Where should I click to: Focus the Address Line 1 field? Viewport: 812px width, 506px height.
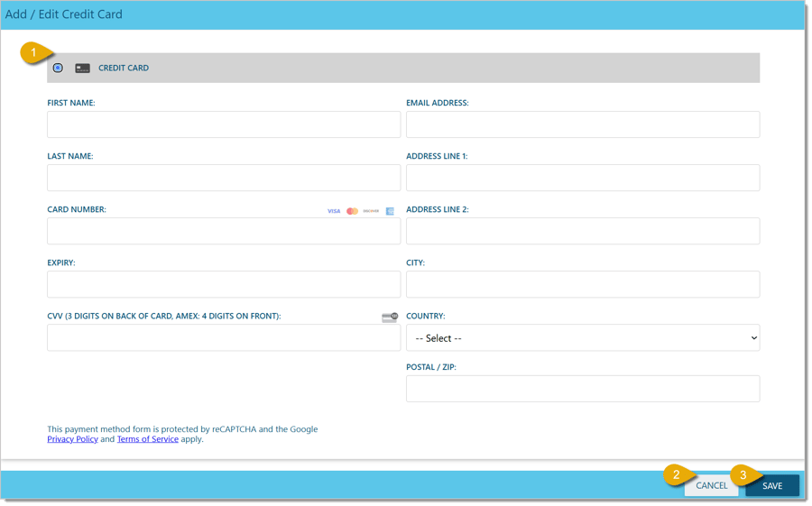pyautogui.click(x=583, y=178)
